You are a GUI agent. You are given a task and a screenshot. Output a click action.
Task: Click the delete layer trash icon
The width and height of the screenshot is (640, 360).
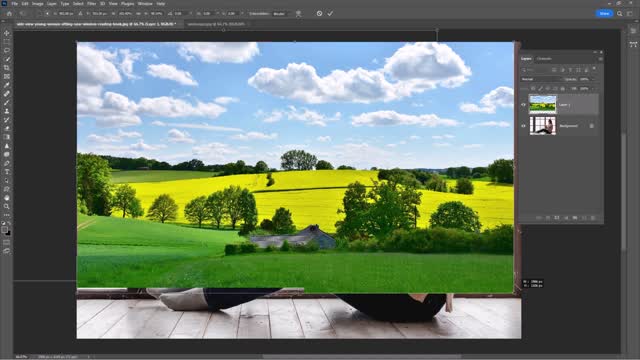[x=593, y=218]
